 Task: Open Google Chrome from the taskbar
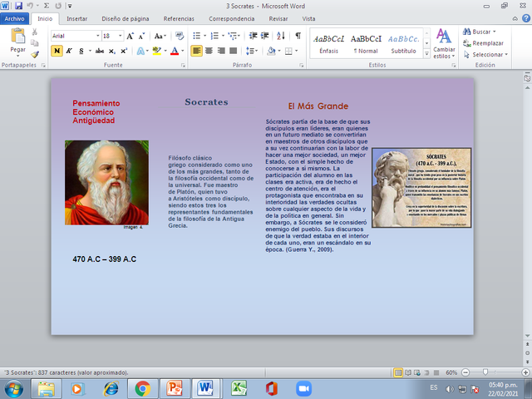coord(142,388)
